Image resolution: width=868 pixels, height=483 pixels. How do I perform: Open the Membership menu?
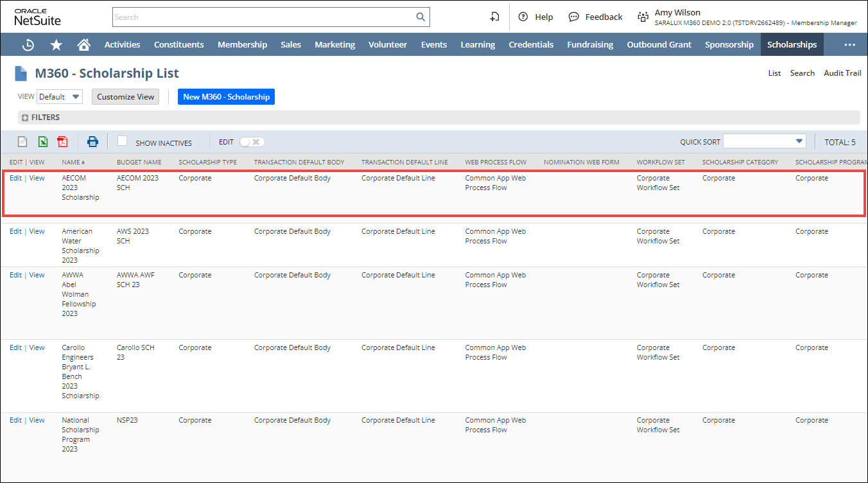tap(242, 45)
